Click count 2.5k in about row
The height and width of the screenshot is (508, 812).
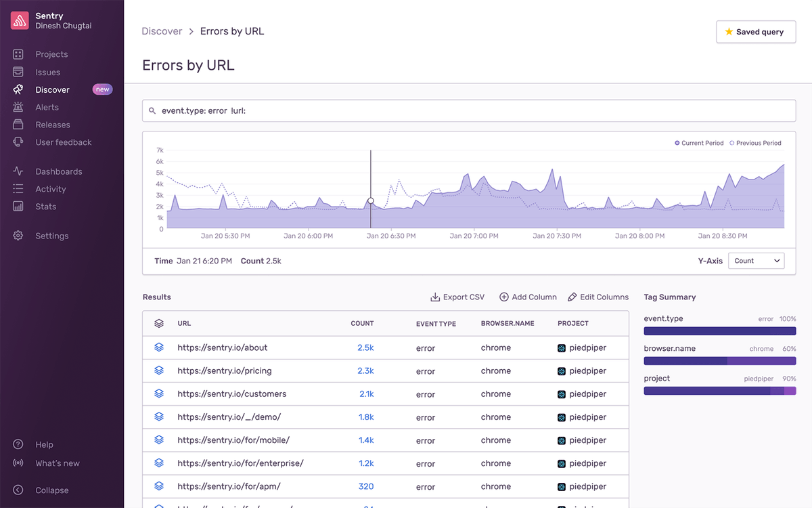point(365,347)
